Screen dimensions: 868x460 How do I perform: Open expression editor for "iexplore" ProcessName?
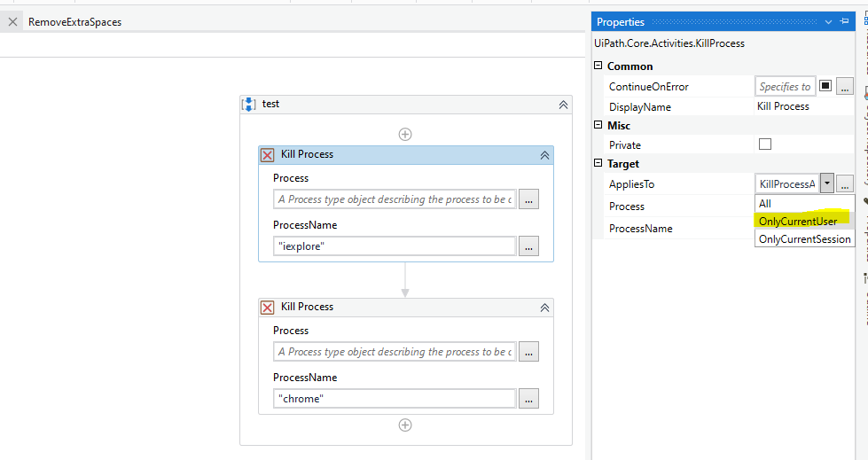[528, 246]
